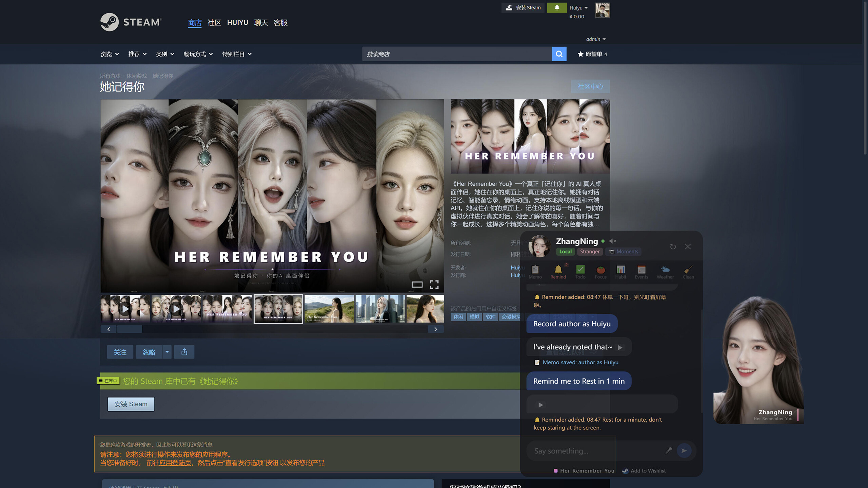The width and height of the screenshot is (868, 488).
Task: Expand the 类别 categories dropdown
Action: pos(165,54)
